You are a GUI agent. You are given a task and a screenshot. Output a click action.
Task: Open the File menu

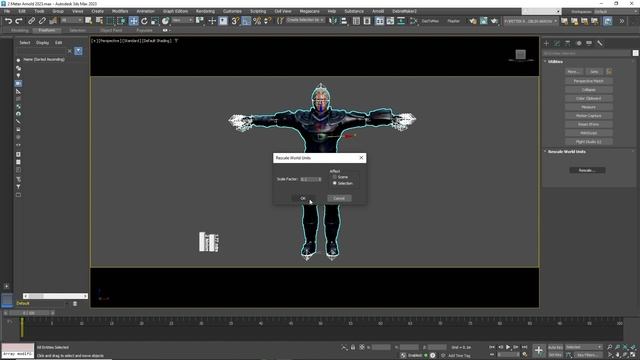click(x=7, y=11)
